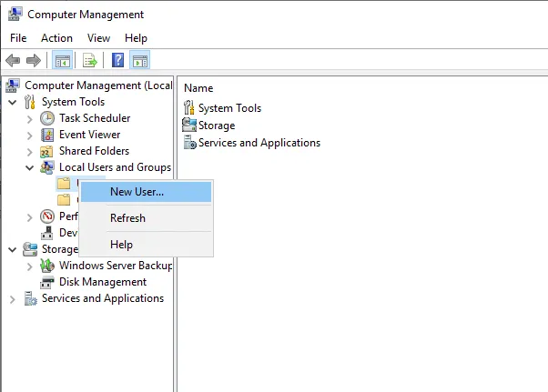Select Storage item in right pane list
Image resolution: width=548 pixels, height=392 pixels.
216,126
